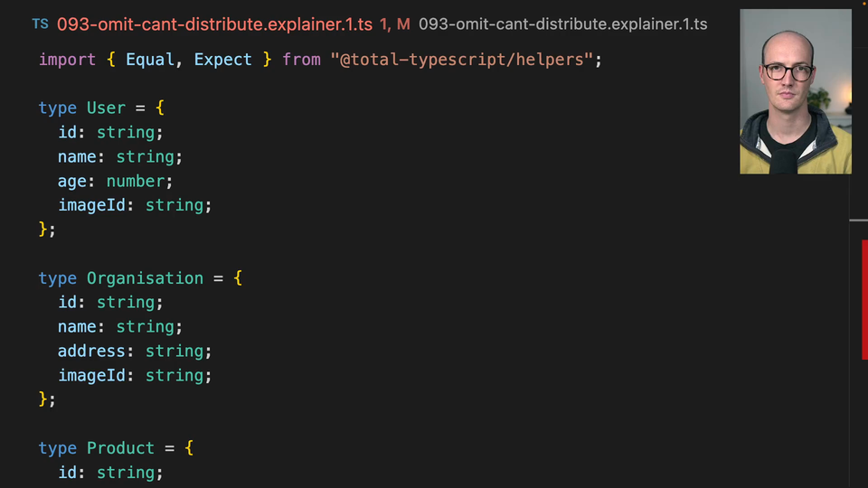Click the 'Product' type name
This screenshot has width=868, height=488.
120,448
